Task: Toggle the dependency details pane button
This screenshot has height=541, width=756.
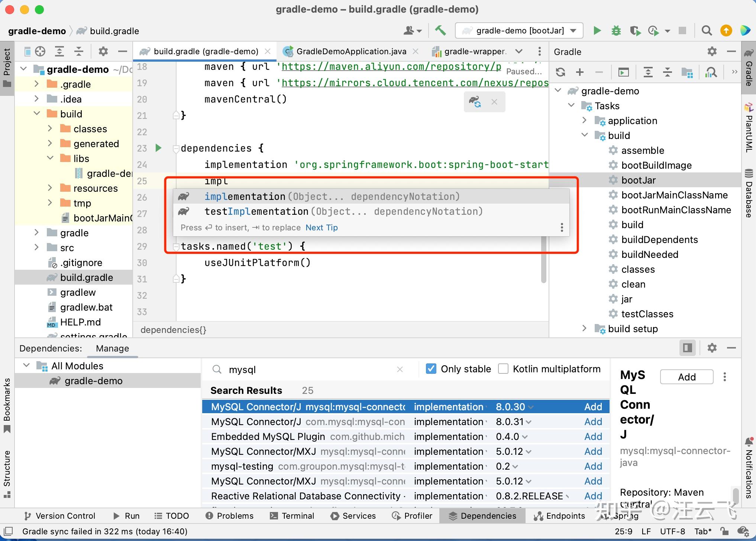Action: (687, 348)
